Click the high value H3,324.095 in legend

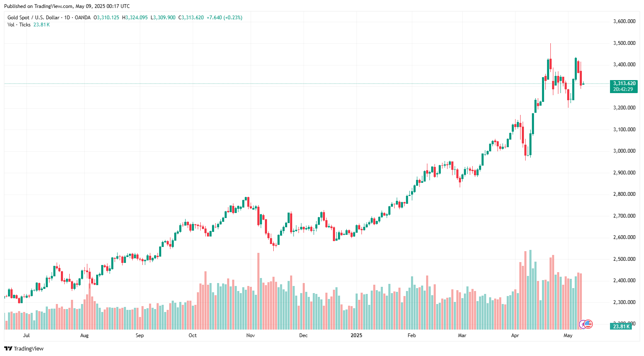coord(135,18)
